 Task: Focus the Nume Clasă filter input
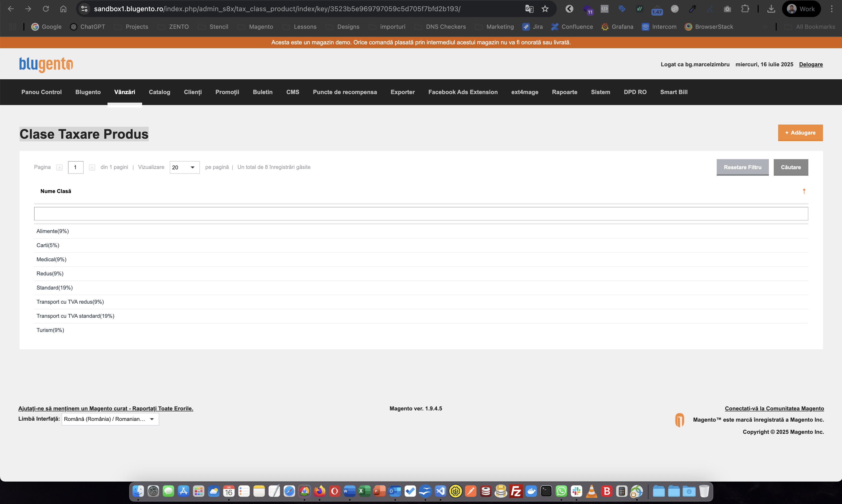click(x=421, y=214)
